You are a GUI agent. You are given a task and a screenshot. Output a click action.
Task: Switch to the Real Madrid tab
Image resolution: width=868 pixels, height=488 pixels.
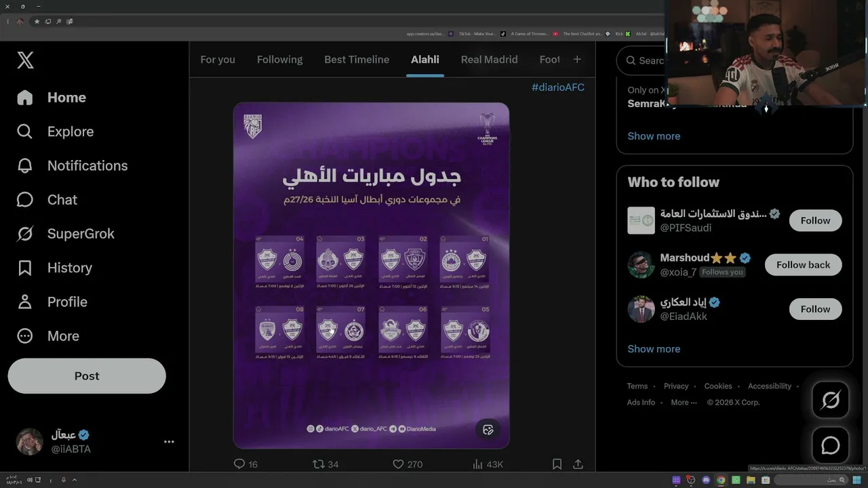coord(489,60)
